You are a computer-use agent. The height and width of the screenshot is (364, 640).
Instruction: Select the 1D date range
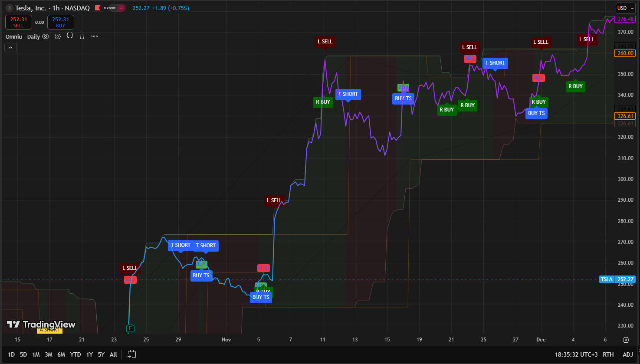(x=11, y=354)
